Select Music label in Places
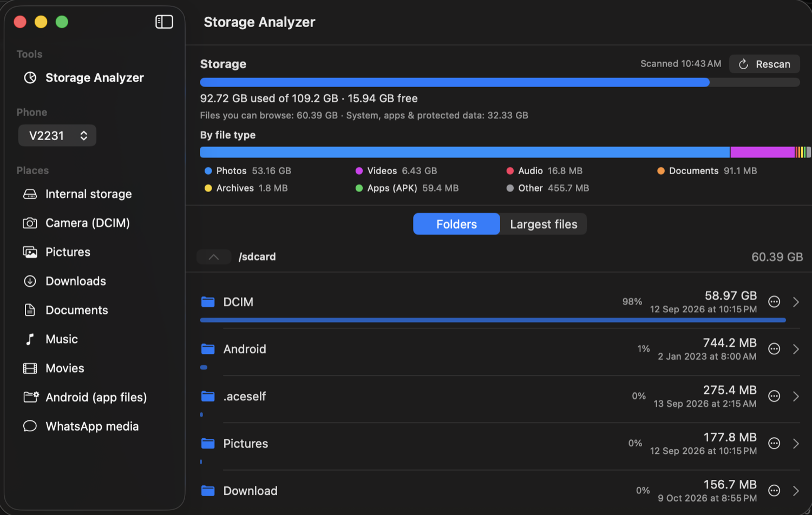Image resolution: width=812 pixels, height=515 pixels. [62, 339]
